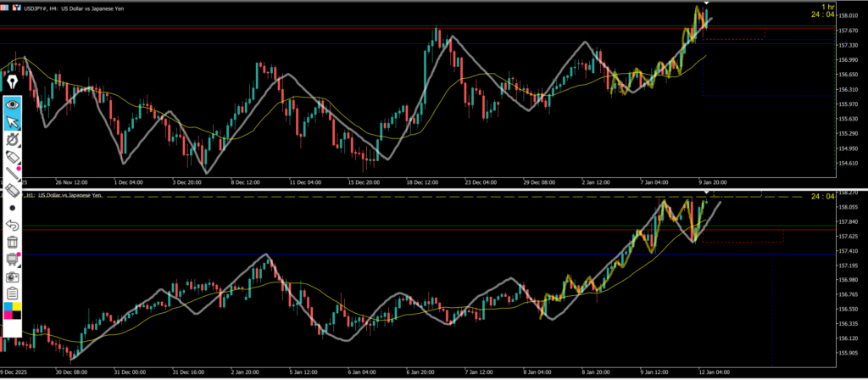The width and height of the screenshot is (868, 380).
Task: Select the arrow cursor tool
Action: (12, 123)
